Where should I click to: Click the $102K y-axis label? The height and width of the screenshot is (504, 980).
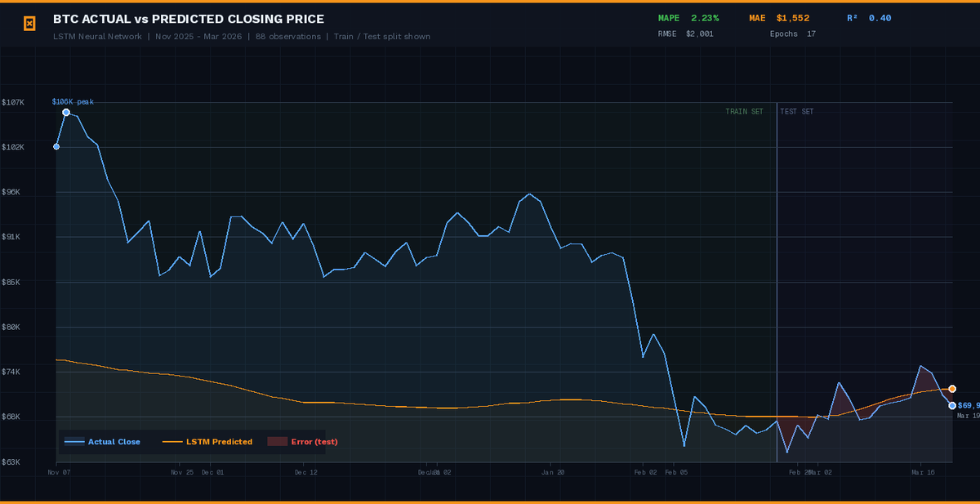click(13, 147)
